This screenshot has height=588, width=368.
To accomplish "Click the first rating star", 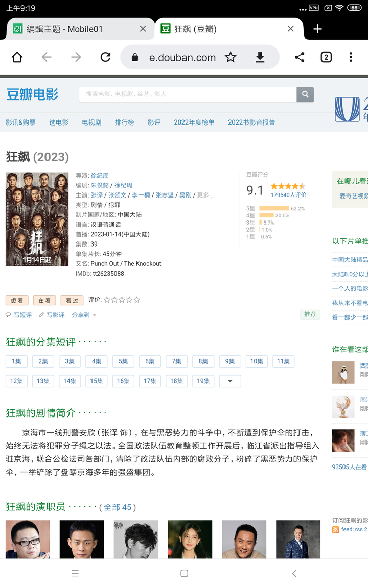I will coord(107,300).
